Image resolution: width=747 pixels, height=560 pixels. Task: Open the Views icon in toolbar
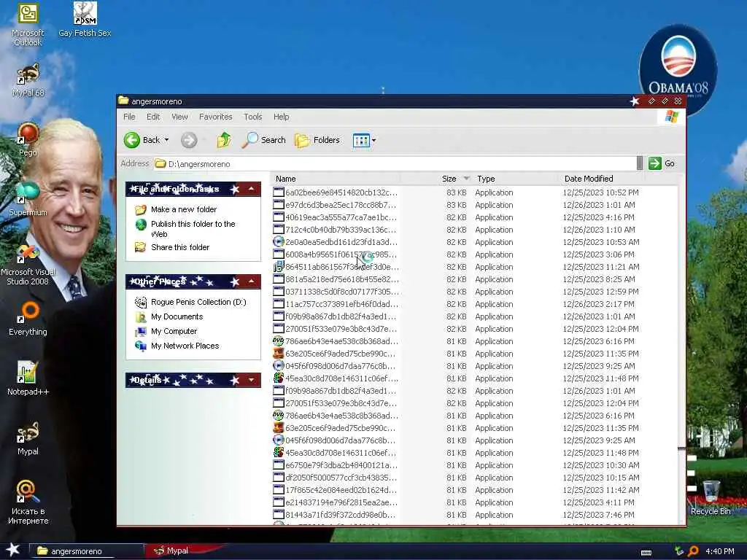coord(361,140)
